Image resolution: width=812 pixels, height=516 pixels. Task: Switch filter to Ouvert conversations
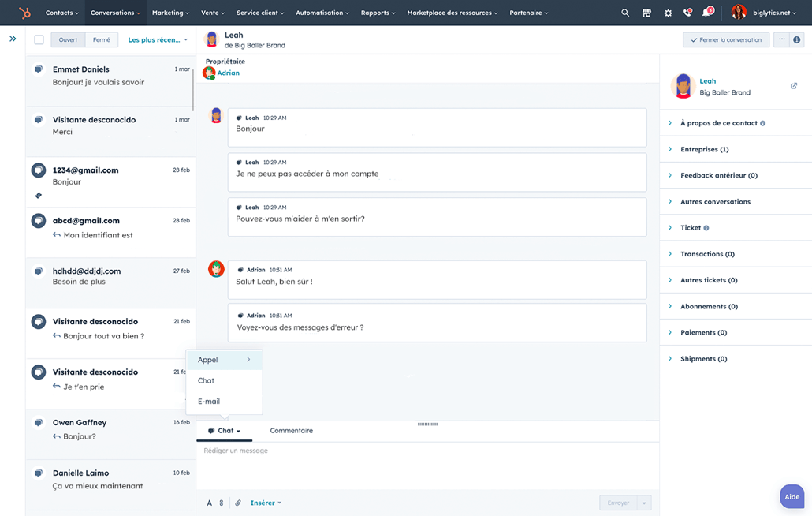coord(69,39)
